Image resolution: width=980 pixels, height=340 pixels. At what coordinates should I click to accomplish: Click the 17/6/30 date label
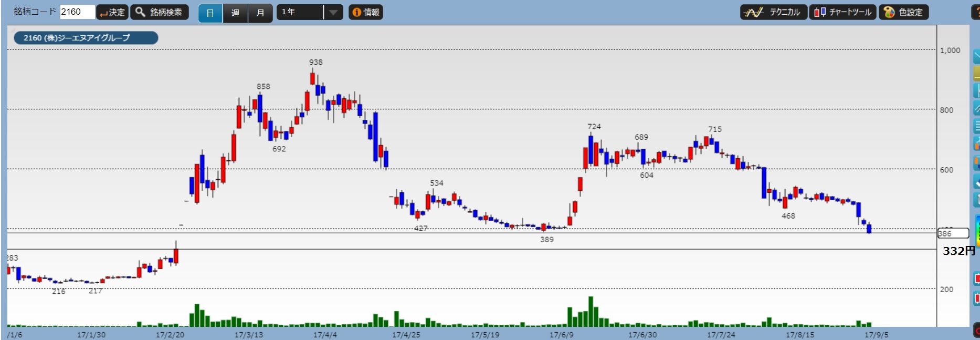point(642,335)
